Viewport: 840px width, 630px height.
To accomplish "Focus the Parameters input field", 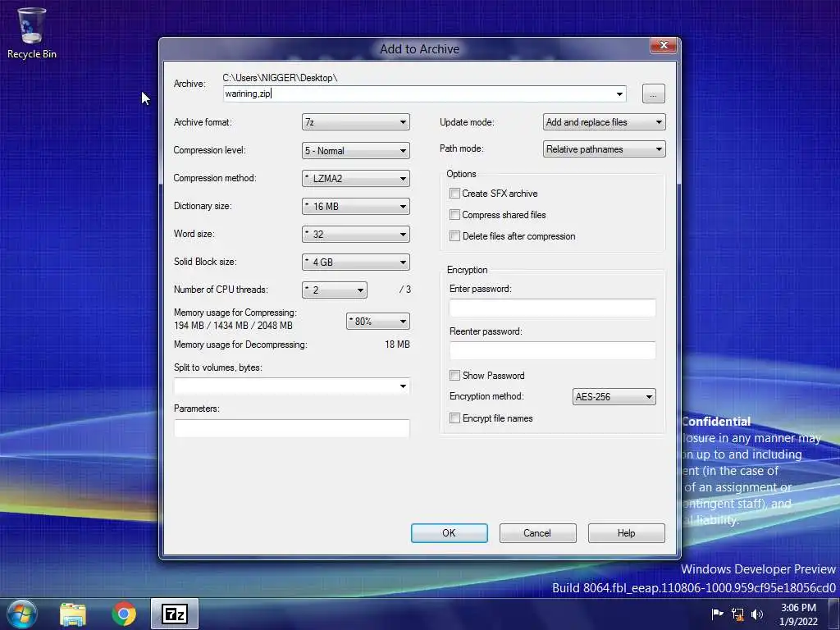I will (x=291, y=428).
